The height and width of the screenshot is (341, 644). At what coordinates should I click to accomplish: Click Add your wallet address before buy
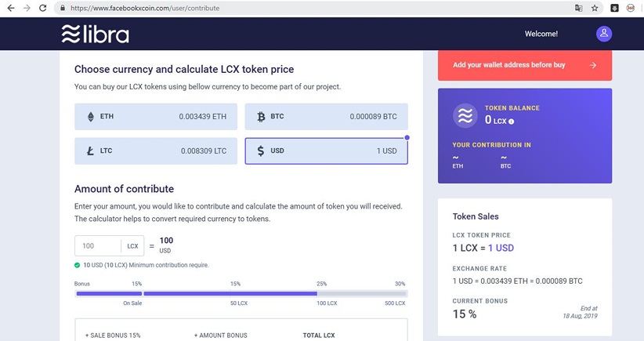pyautogui.click(x=509, y=65)
